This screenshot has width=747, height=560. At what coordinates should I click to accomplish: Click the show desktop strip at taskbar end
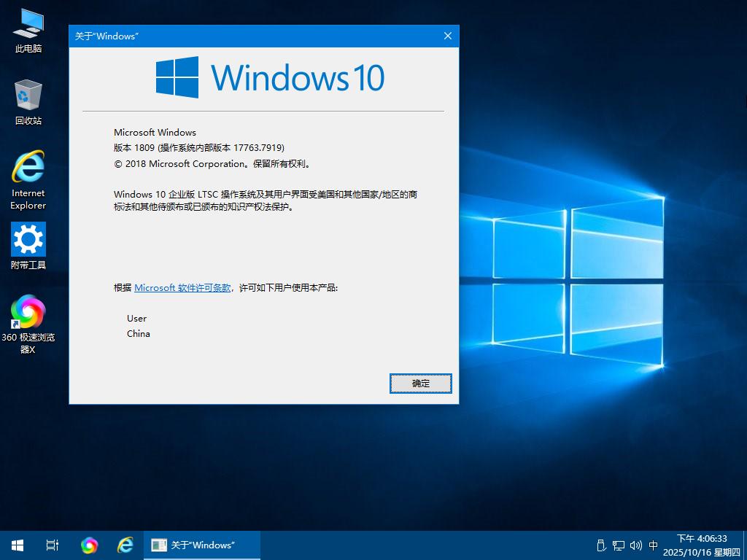tap(745, 545)
